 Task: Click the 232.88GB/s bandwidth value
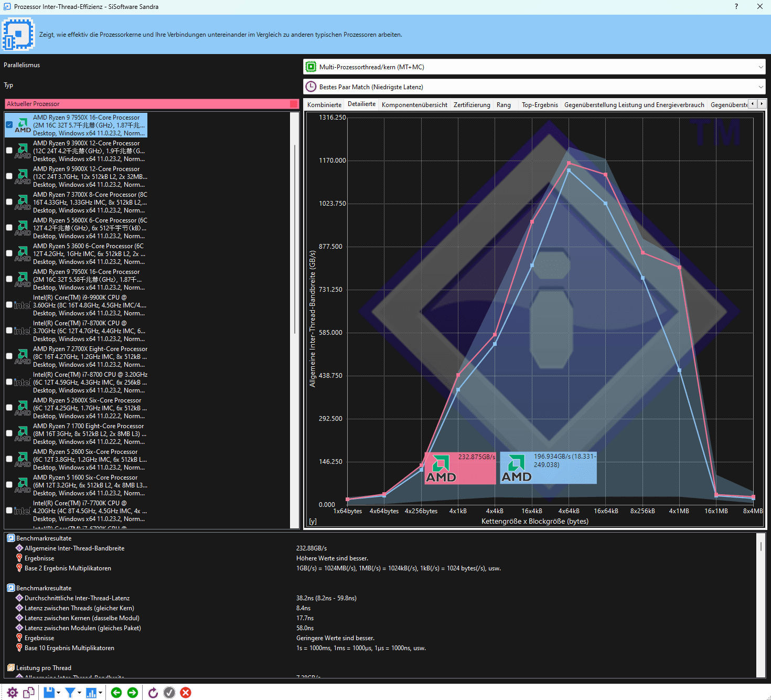(x=312, y=548)
